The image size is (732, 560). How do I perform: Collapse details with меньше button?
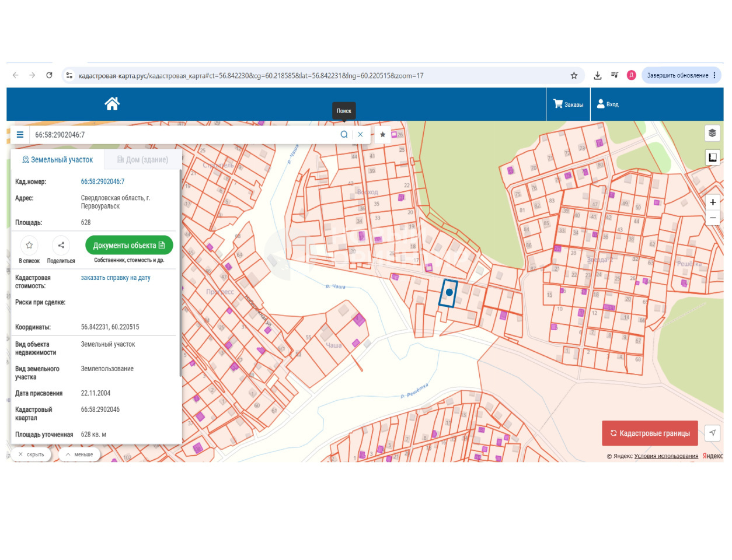[79, 454]
